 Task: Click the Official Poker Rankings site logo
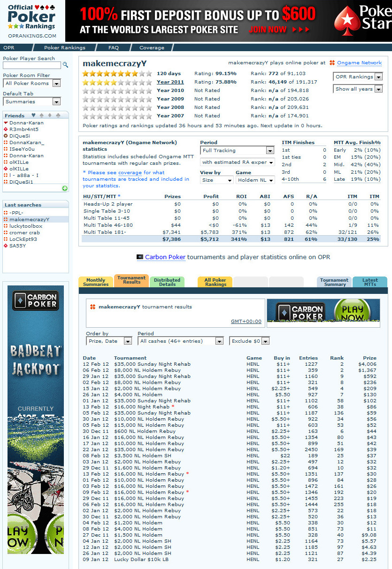pos(32,21)
